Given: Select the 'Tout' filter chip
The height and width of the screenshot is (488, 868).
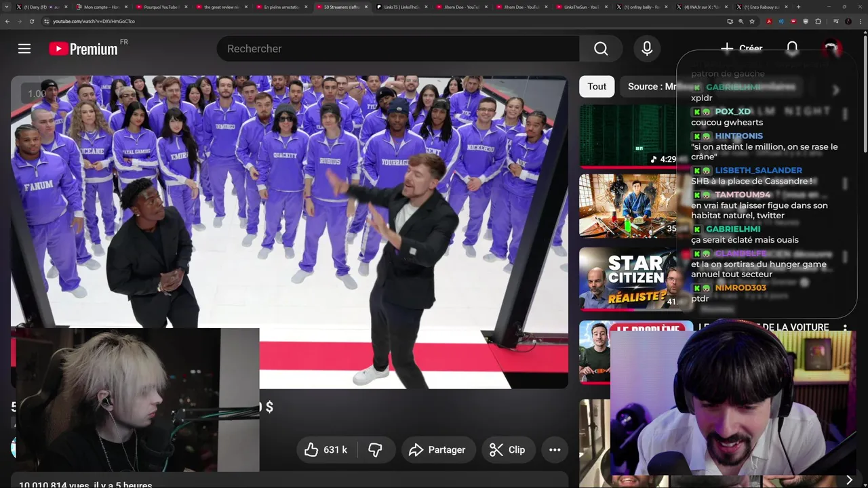Looking at the screenshot, I should (x=597, y=86).
